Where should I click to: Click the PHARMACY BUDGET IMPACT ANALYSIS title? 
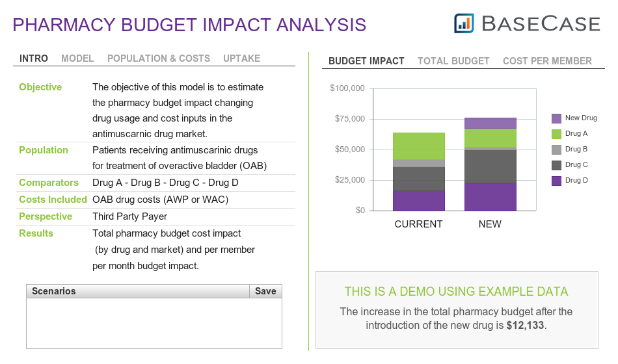click(x=189, y=25)
